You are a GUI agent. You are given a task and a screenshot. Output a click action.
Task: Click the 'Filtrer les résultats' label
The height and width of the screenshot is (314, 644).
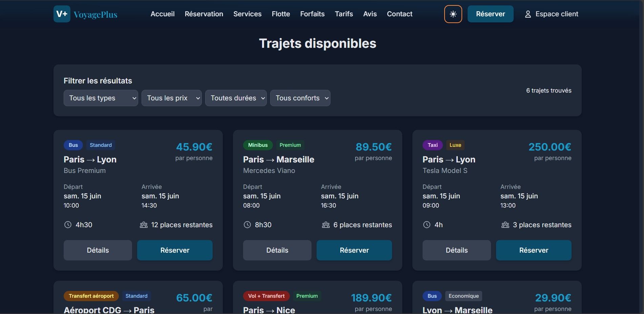[x=98, y=81]
